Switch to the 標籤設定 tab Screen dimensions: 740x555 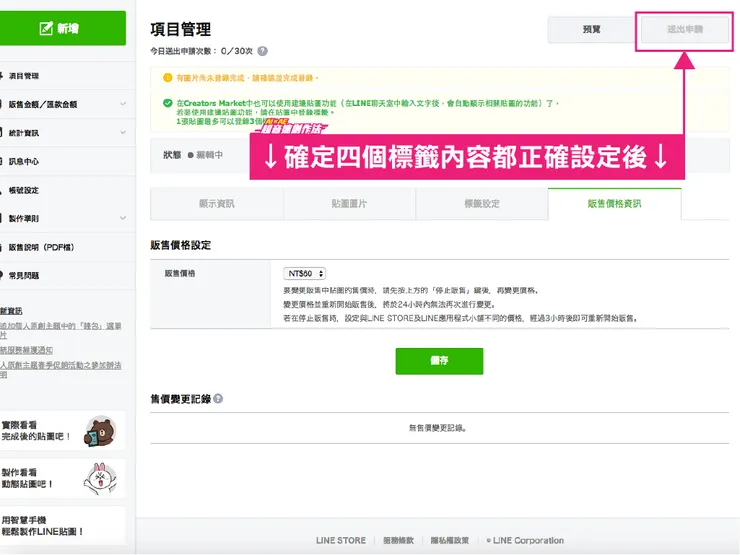(482, 204)
